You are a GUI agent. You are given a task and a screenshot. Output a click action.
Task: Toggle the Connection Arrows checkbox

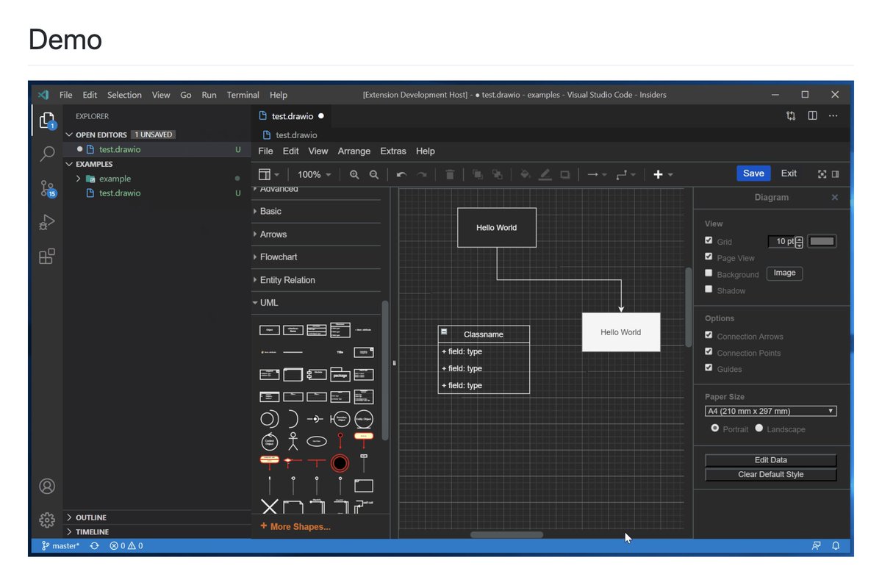(709, 335)
